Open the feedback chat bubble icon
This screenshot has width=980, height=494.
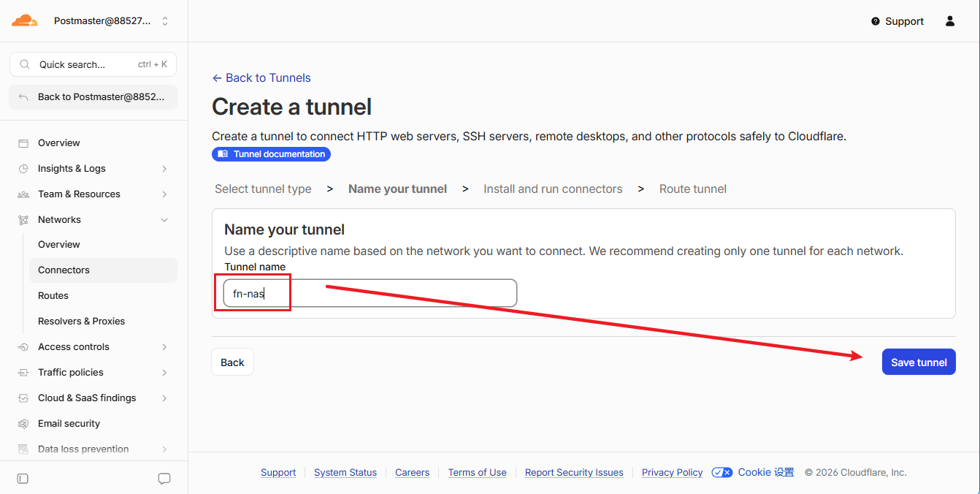pyautogui.click(x=164, y=479)
